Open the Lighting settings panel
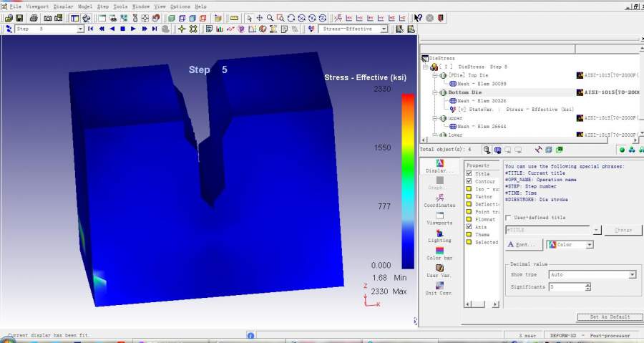Screen dimensions: 644x343 pos(439,235)
